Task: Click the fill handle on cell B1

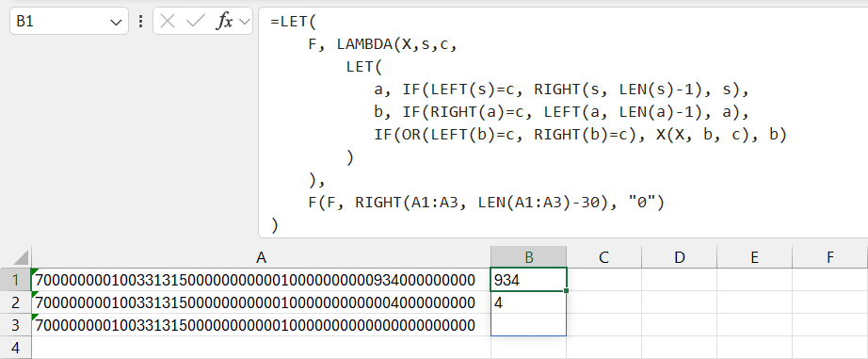Action: click(x=567, y=290)
